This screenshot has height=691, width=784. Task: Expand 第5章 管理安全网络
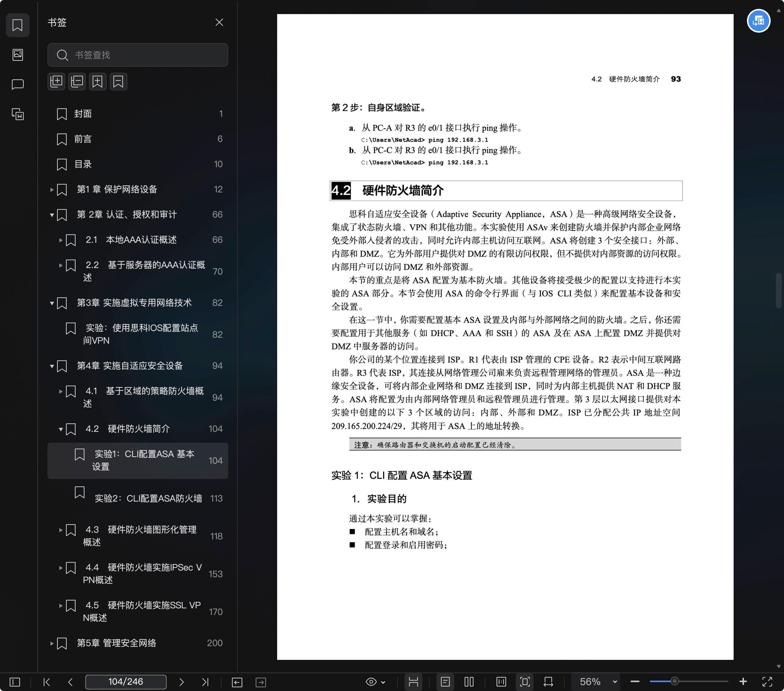(x=52, y=643)
